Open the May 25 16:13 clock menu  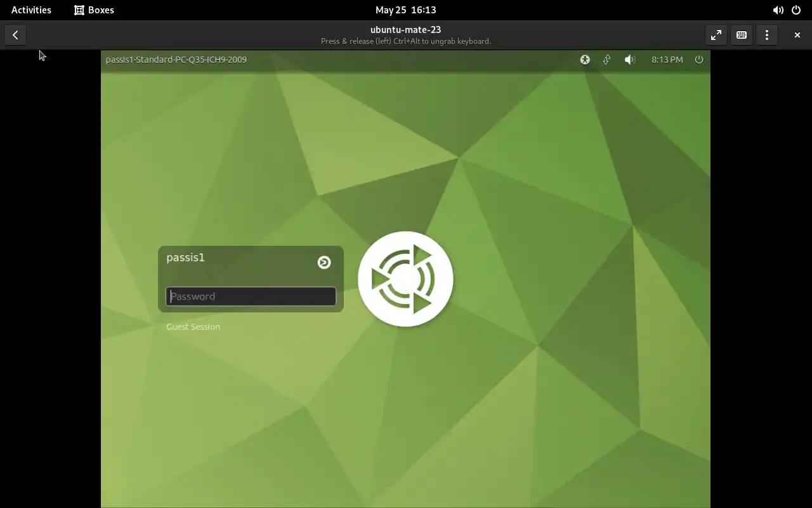click(405, 10)
